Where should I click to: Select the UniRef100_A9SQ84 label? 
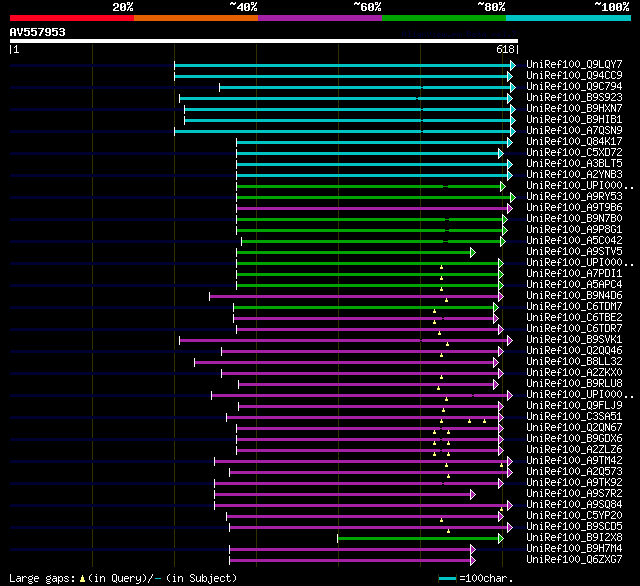(574, 505)
